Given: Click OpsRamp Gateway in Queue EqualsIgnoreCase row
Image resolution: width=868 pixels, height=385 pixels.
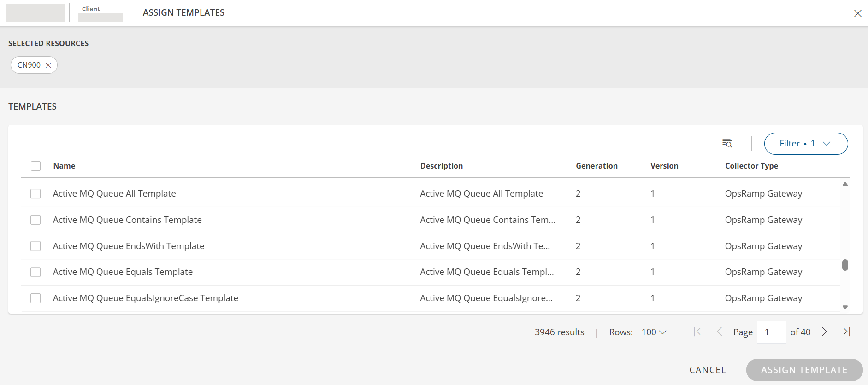Looking at the screenshot, I should click(763, 298).
